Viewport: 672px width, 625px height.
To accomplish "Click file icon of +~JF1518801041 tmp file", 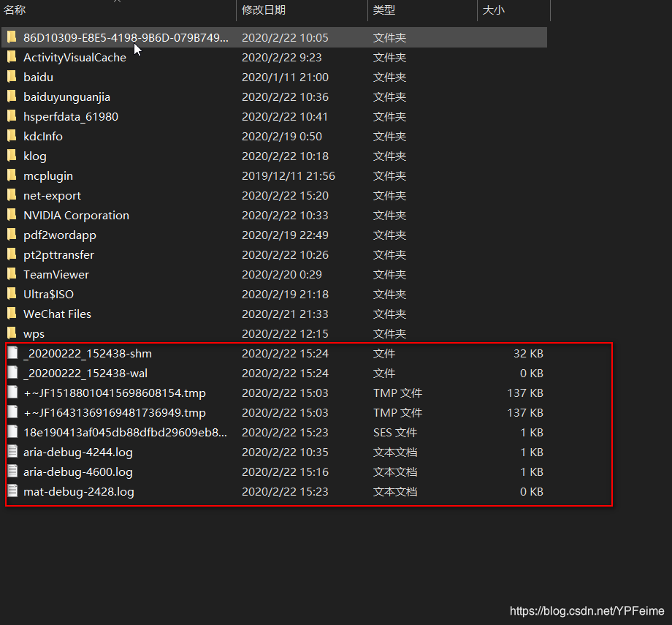I will (x=12, y=392).
